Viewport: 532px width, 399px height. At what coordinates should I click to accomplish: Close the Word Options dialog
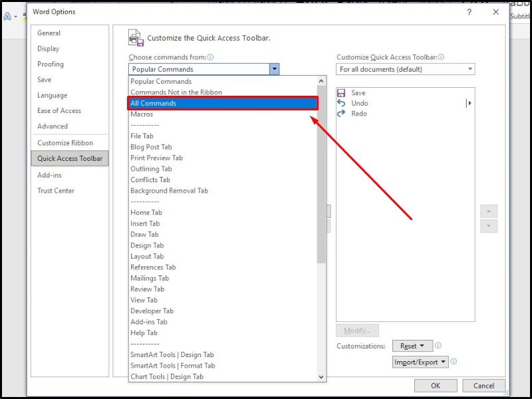(495, 12)
